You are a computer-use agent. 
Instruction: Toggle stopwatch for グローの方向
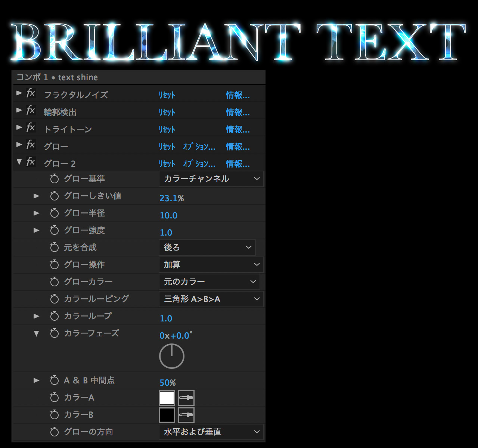[55, 432]
